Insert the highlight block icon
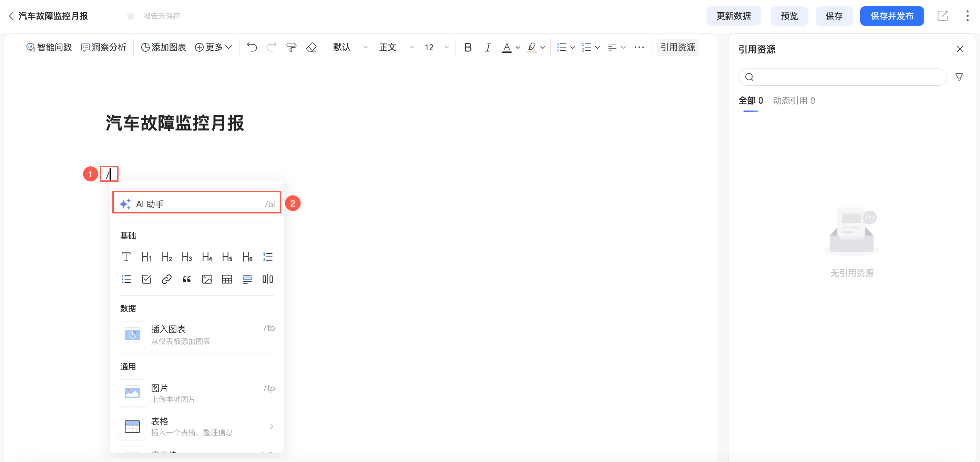 click(247, 280)
